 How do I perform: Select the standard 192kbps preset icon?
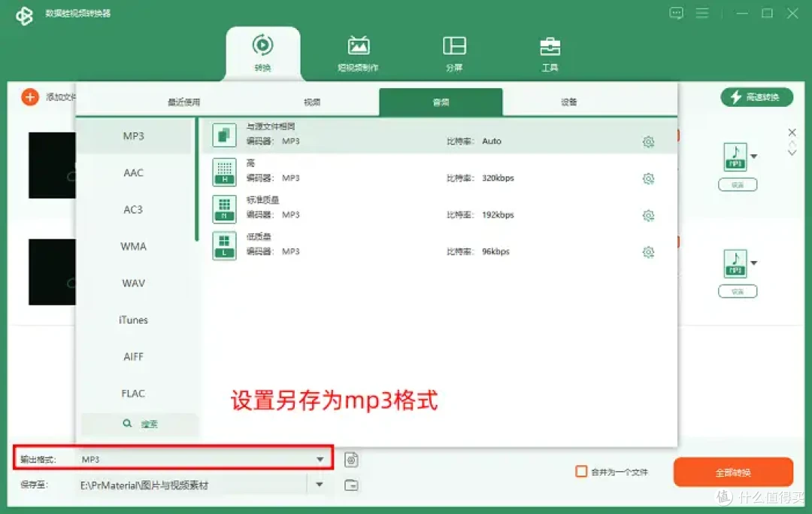pyautogui.click(x=224, y=208)
